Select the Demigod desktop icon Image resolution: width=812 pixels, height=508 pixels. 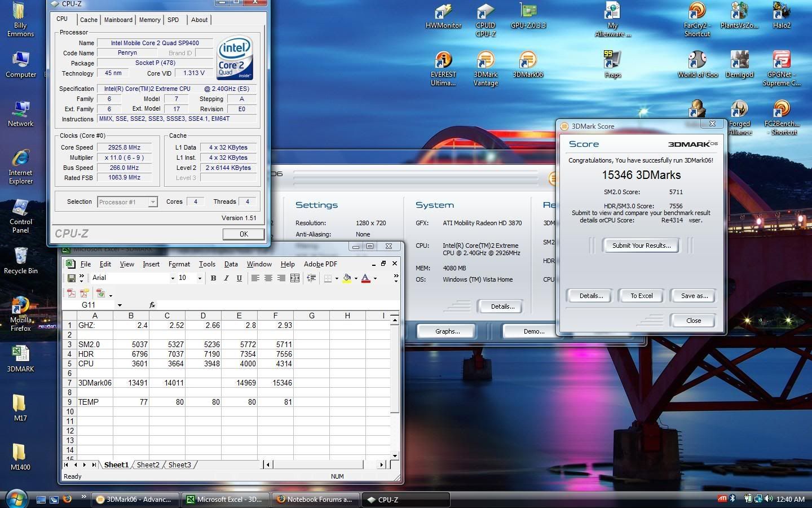(x=740, y=64)
